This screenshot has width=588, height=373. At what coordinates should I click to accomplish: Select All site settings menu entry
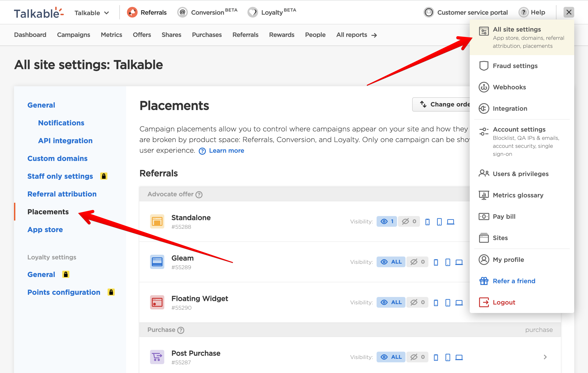(x=522, y=37)
